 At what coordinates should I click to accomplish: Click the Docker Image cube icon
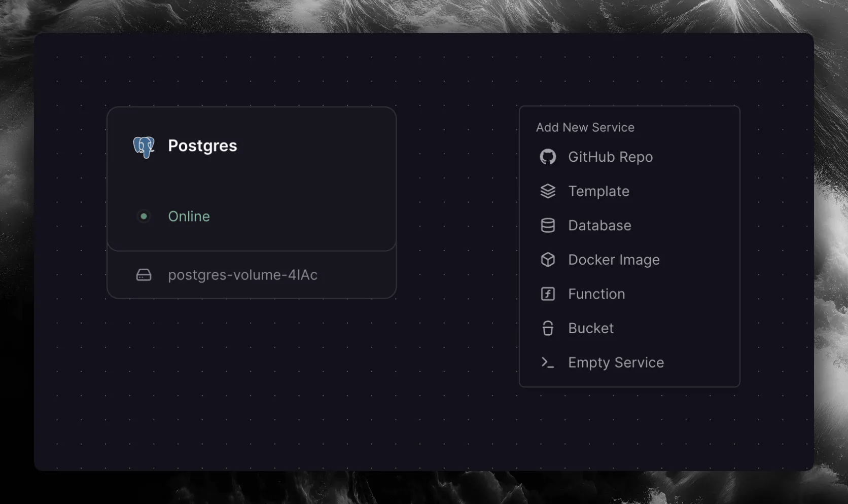tap(548, 260)
